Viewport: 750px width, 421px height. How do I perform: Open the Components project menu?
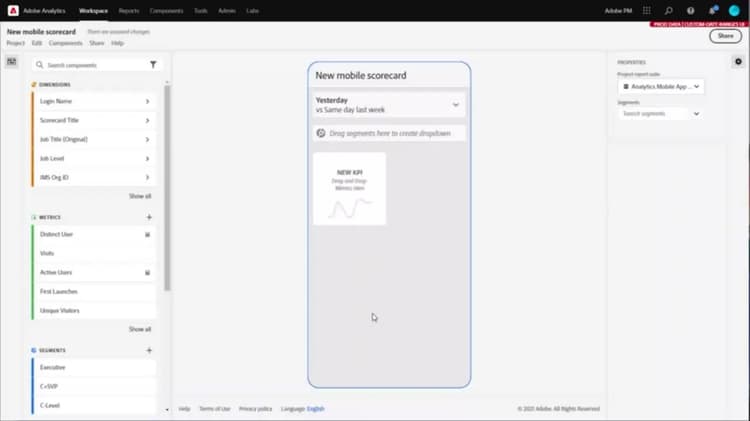coord(66,43)
